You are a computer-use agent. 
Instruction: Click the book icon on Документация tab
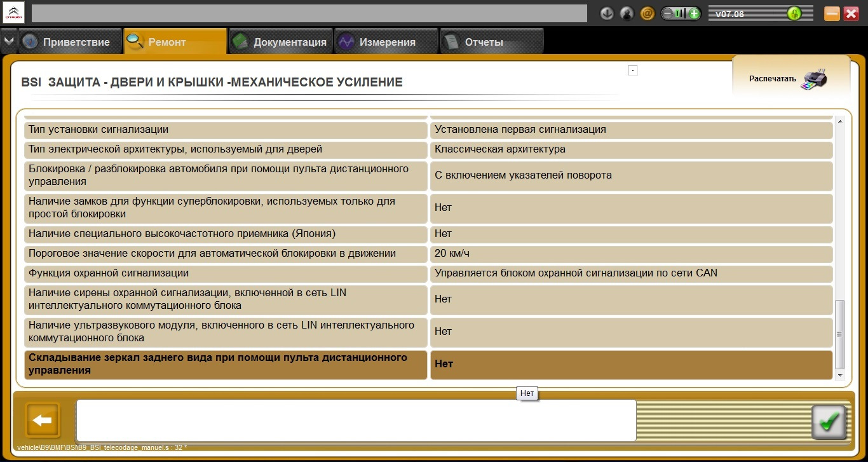click(240, 42)
